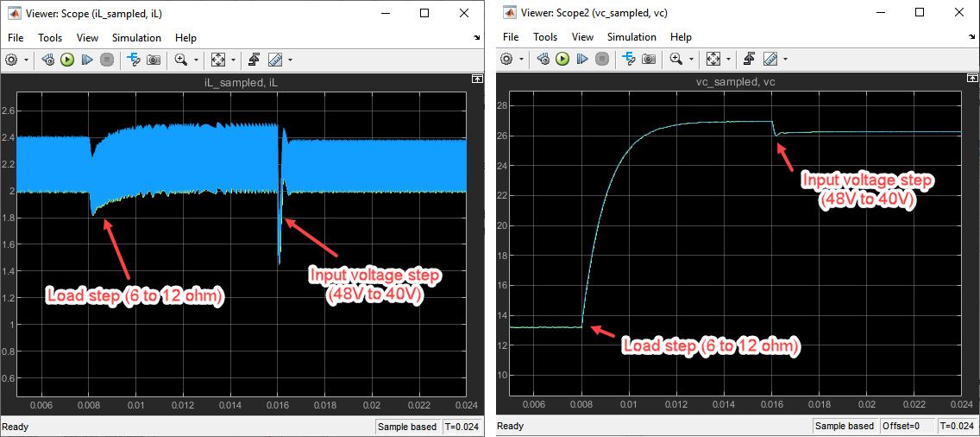Screen dimensions: 980x437
Task: Expand gear settings dropdown arrow in iL Scope
Action: [x=26, y=60]
